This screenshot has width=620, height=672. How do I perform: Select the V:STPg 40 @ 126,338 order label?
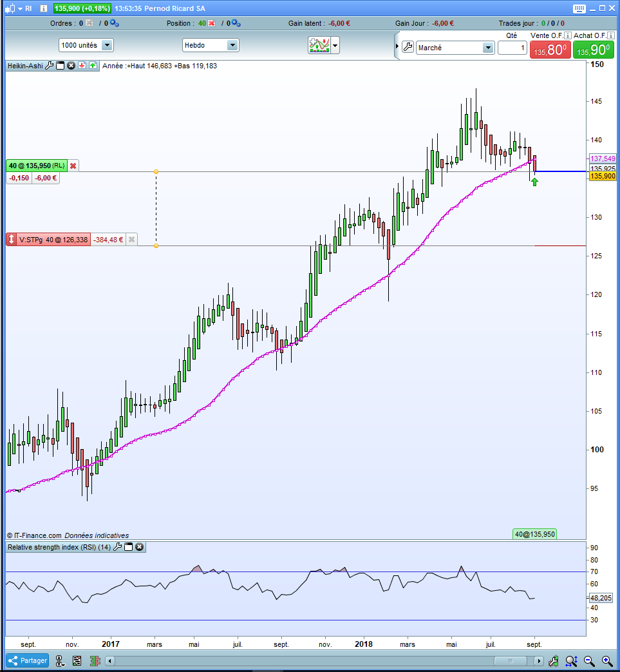coord(53,240)
